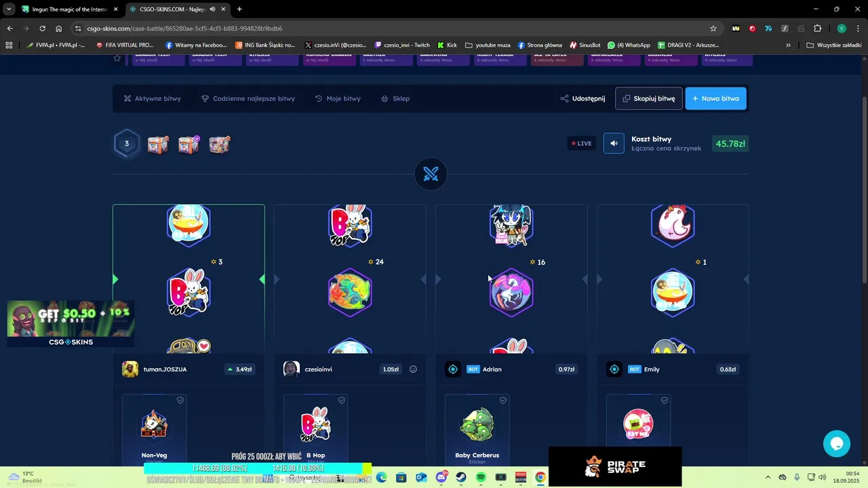Open the Sklep tab
Viewport: 868px width, 488px height.
coord(395,98)
